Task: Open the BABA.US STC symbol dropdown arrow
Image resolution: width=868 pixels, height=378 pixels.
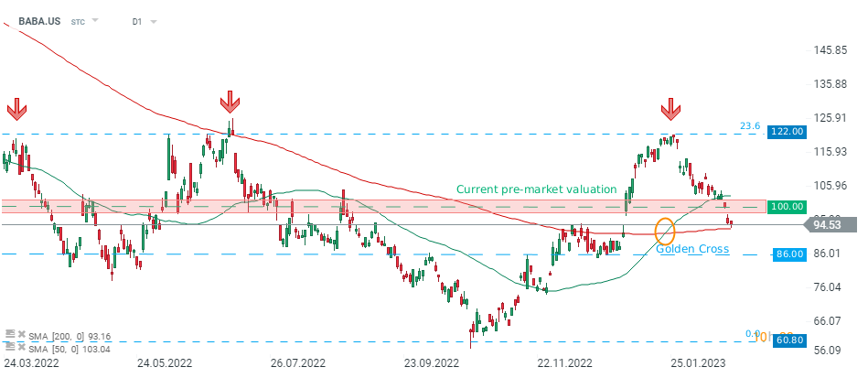Action: [94, 21]
